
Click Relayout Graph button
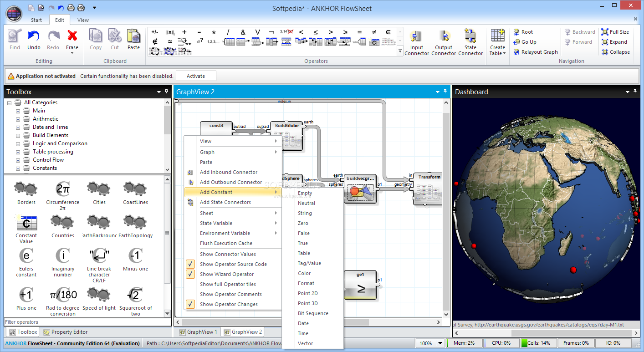click(x=536, y=52)
